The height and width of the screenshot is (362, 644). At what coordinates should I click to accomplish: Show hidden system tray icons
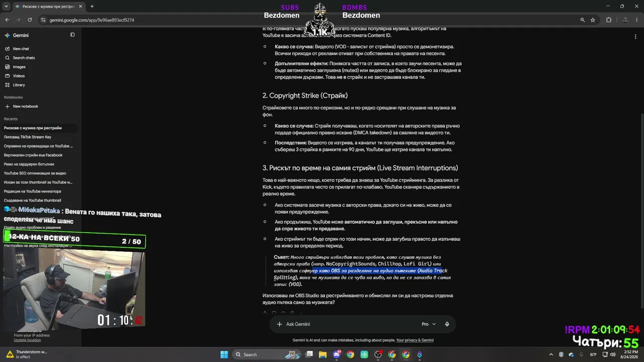[551, 354]
